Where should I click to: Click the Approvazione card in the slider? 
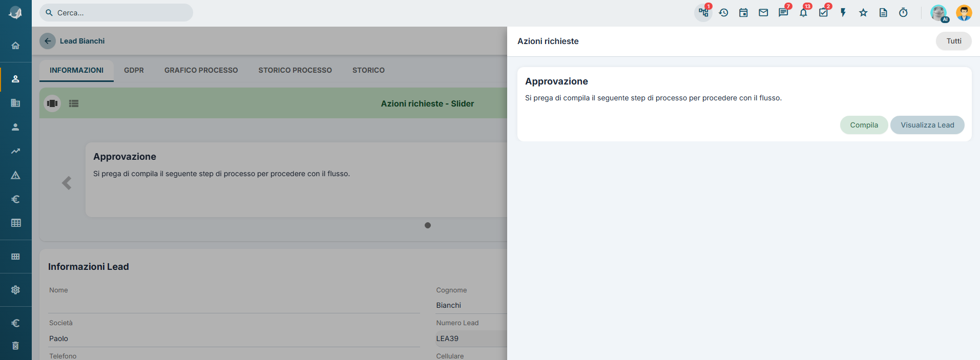tap(296, 180)
